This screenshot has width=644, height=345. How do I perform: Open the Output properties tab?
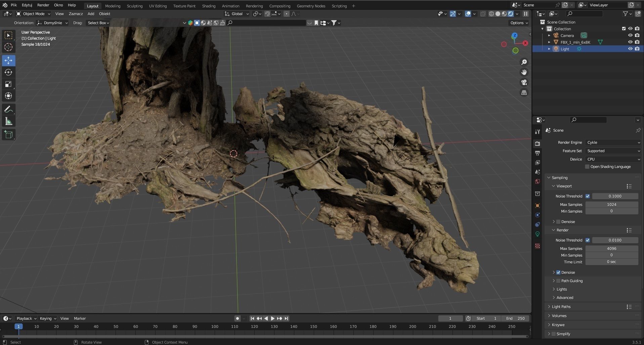click(x=538, y=153)
